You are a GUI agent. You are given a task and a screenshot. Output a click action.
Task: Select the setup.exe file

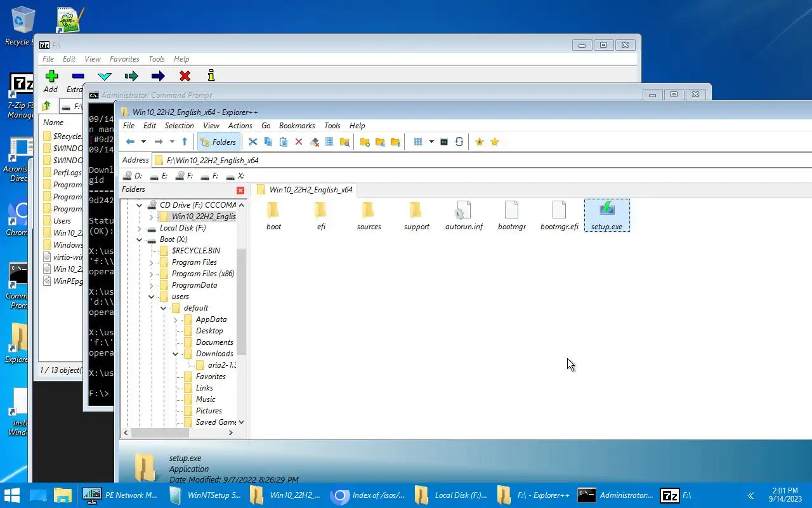pyautogui.click(x=606, y=216)
